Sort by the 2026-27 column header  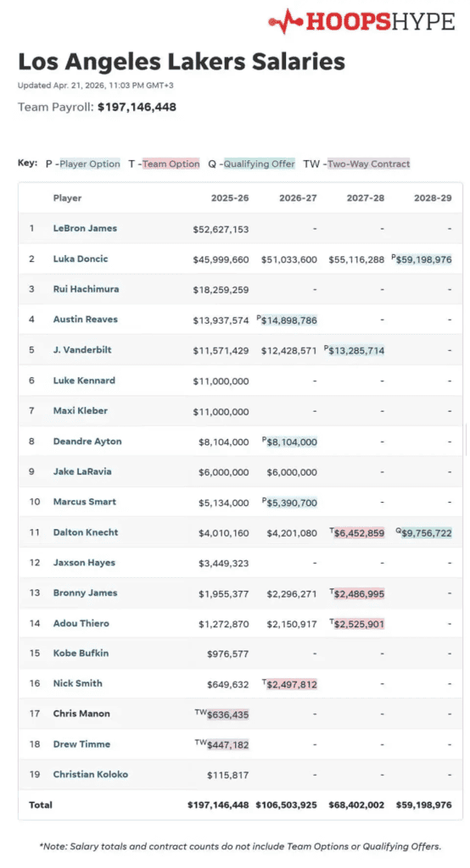pos(298,198)
